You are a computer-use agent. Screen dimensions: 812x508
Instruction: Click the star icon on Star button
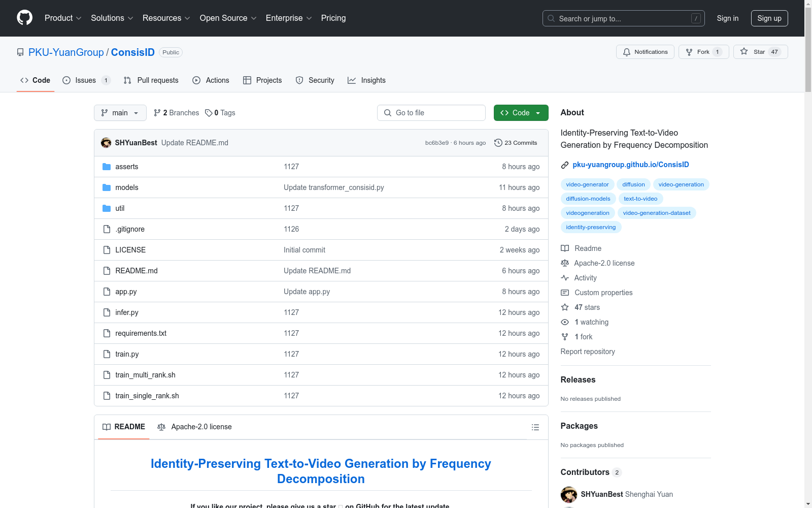coord(744,51)
